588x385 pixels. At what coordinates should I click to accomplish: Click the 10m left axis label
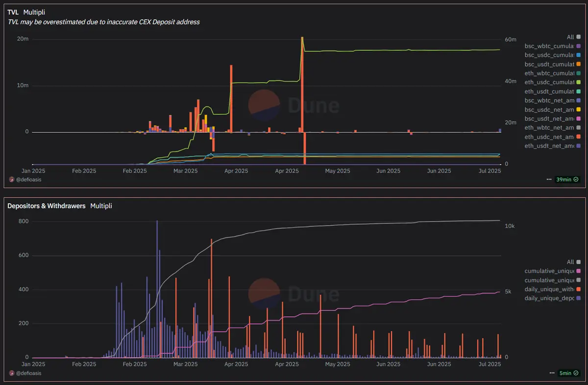click(x=23, y=85)
